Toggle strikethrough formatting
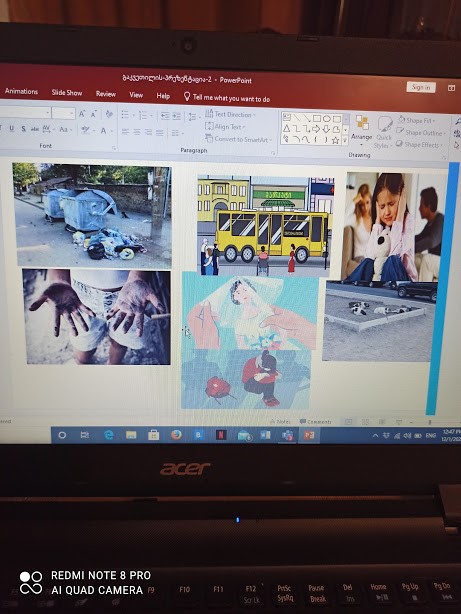This screenshot has width=461, height=614. click(35, 129)
